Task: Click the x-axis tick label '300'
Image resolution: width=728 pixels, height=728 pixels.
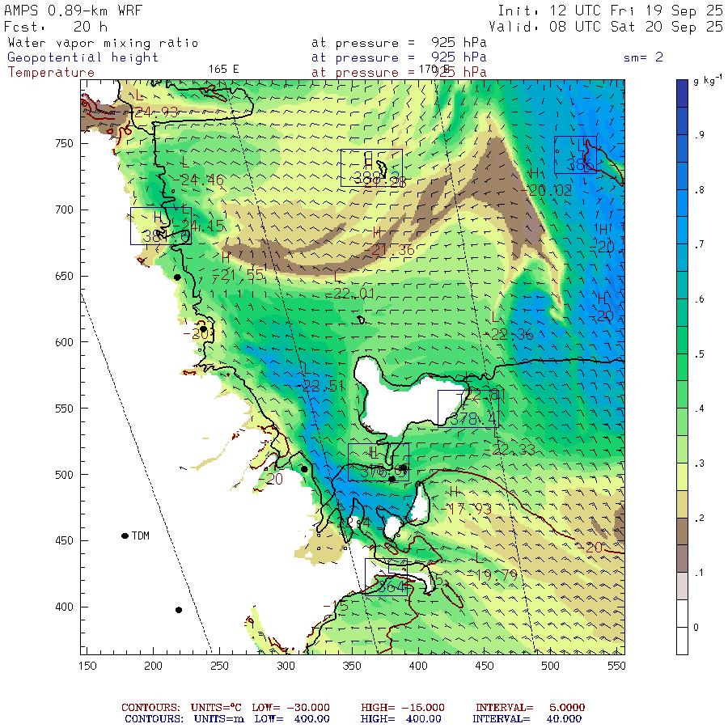Action: 286,666
